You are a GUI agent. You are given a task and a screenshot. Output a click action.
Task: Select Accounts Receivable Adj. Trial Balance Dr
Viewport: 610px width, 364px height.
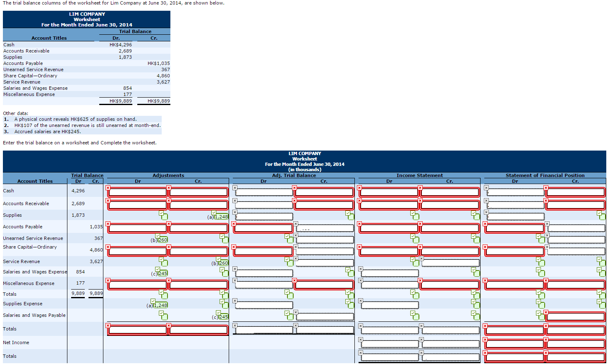tap(264, 205)
